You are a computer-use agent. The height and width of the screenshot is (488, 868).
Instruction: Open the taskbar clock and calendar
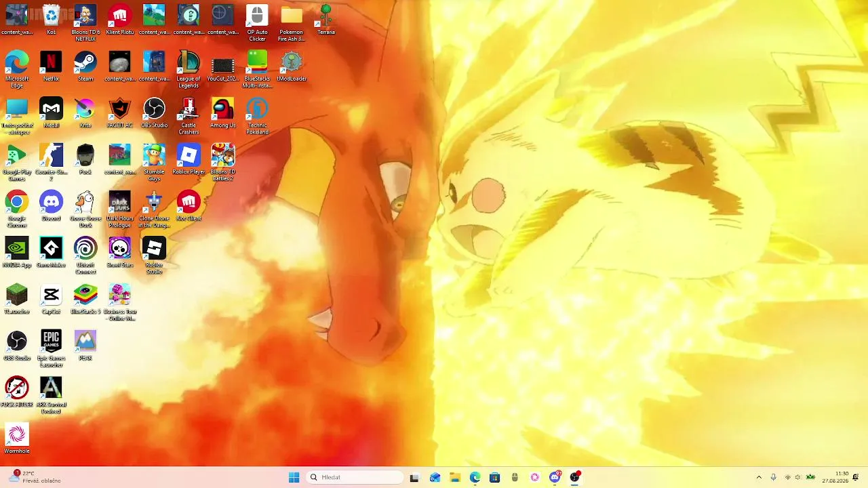(835, 478)
